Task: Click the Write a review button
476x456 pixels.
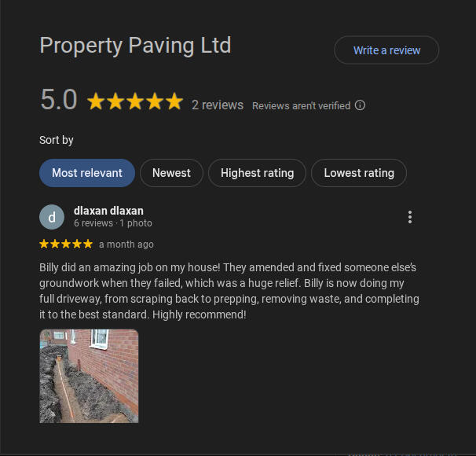Action: pyautogui.click(x=386, y=50)
